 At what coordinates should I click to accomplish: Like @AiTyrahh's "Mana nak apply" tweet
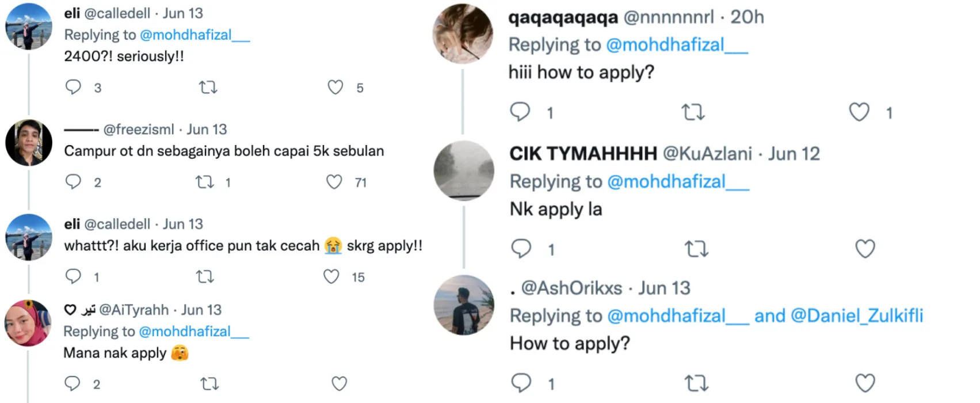click(340, 383)
